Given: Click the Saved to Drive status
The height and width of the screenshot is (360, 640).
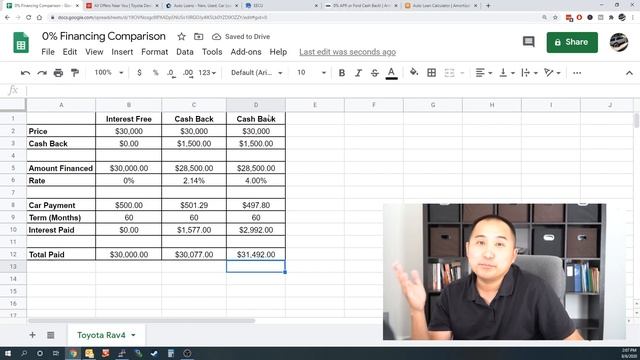Looking at the screenshot, I should tap(241, 36).
